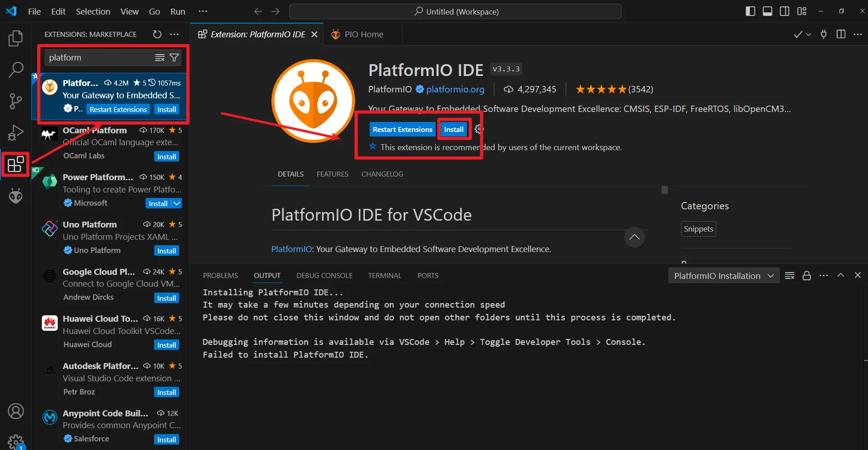The width and height of the screenshot is (868, 450).
Task: Open the Explorer view in activity bar
Action: click(15, 39)
